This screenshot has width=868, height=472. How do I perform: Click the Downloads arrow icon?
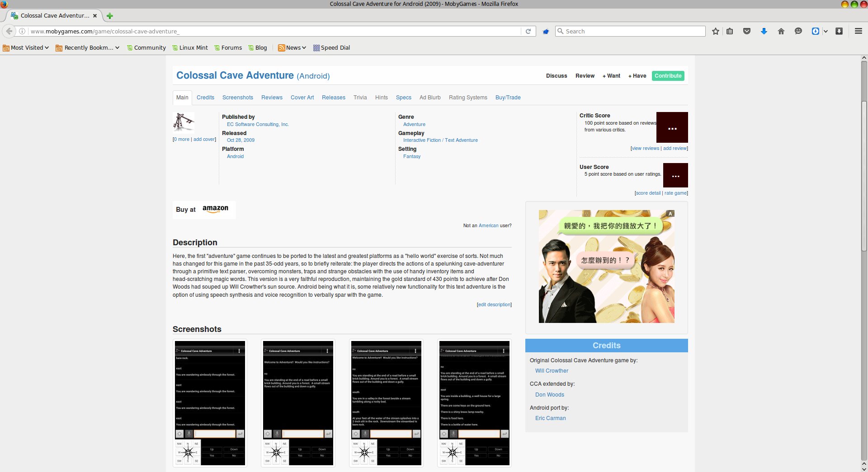[764, 31]
